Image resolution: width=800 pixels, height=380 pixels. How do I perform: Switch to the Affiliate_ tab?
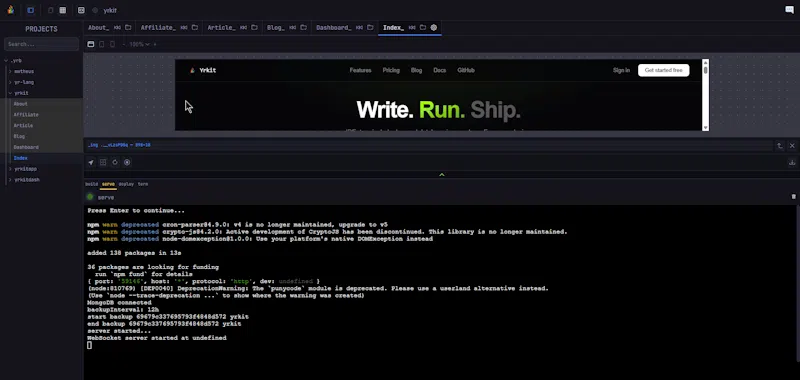[158, 28]
